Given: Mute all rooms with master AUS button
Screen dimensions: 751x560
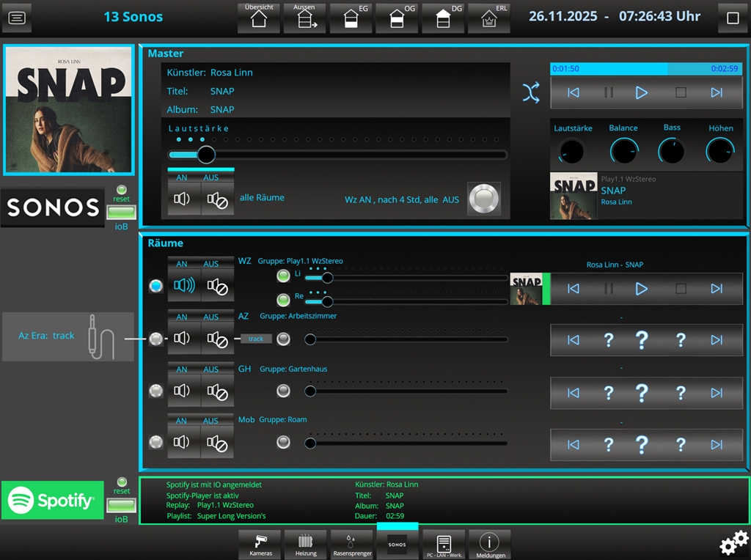Looking at the screenshot, I should click(217, 199).
